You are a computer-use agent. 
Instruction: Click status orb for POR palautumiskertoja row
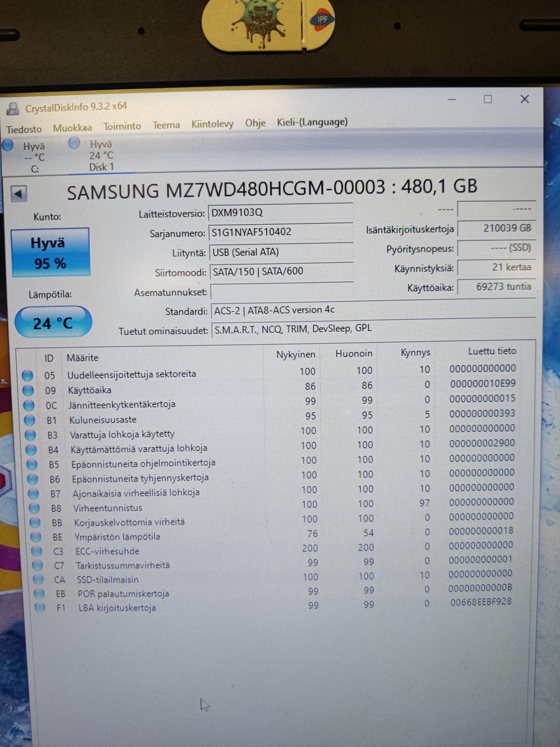point(39,594)
